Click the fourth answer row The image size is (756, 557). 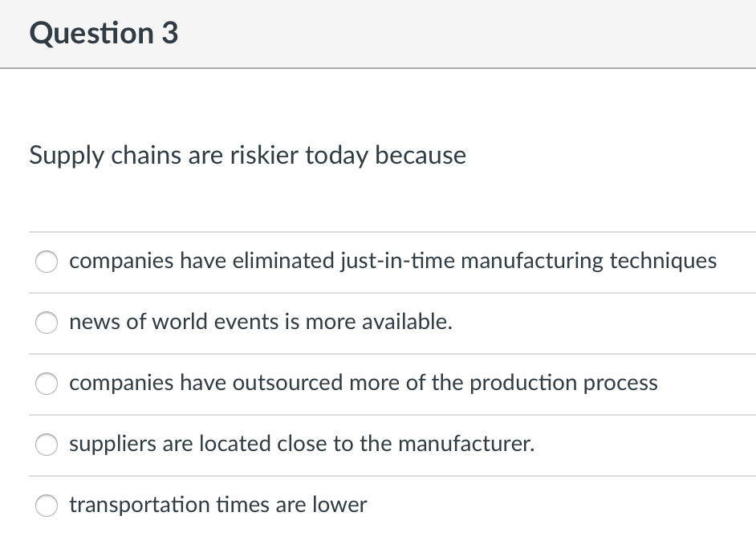tap(378, 445)
